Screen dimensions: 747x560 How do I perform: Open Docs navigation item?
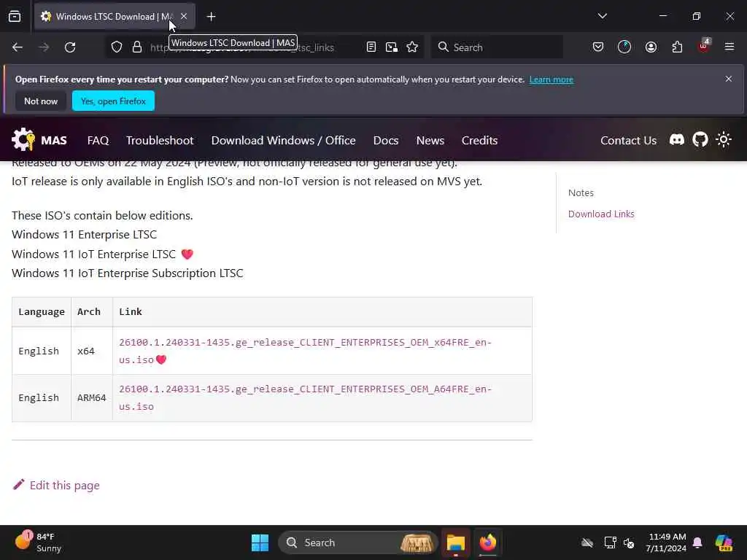[386, 141]
